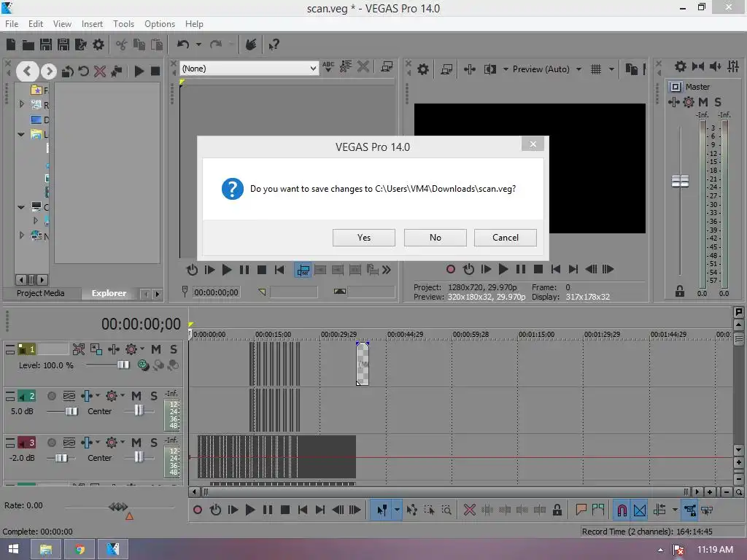Go forward in Explorer with forward arrow
The width and height of the screenshot is (747, 560).
click(x=49, y=71)
